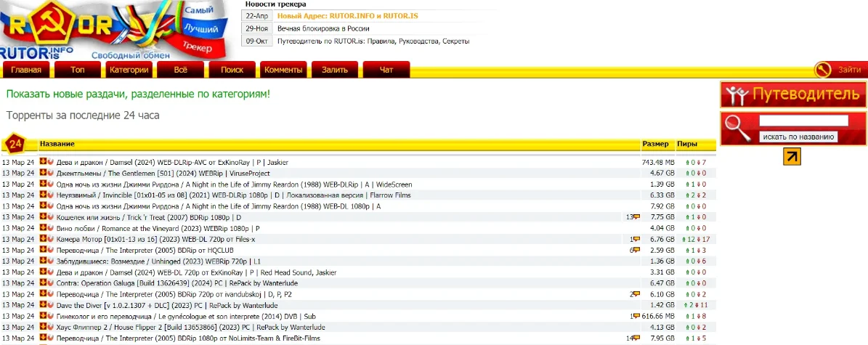Click the download icon for House Flipper 2
868x345 pixels.
(x=43, y=327)
